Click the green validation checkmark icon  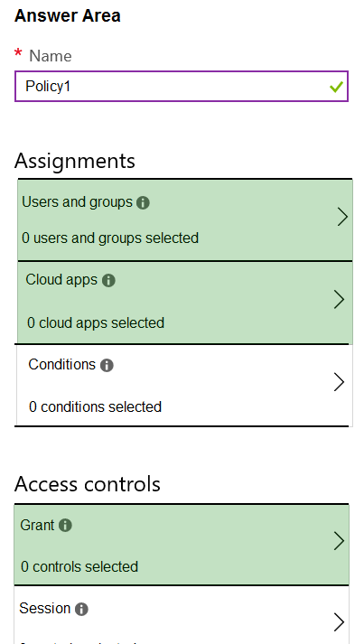tap(336, 87)
